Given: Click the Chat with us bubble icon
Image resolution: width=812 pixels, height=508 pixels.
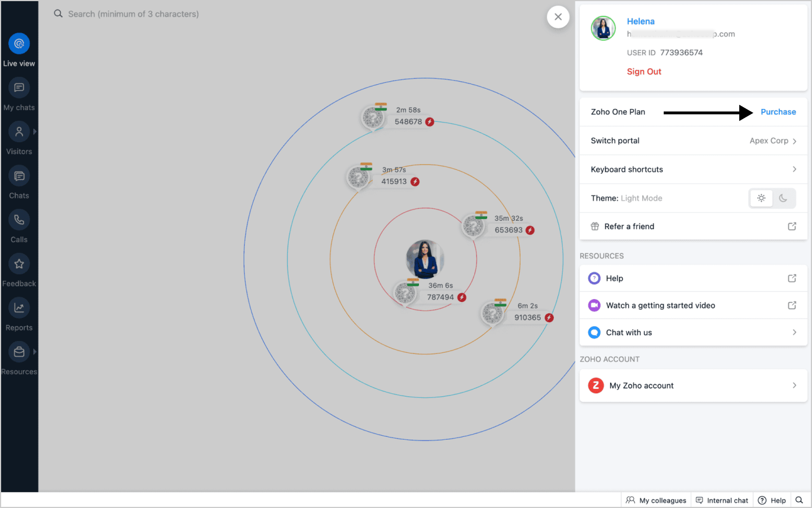Looking at the screenshot, I should 594,332.
